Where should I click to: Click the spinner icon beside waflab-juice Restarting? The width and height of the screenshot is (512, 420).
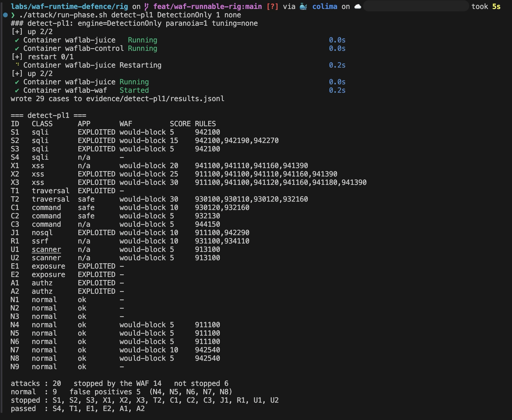click(x=18, y=65)
